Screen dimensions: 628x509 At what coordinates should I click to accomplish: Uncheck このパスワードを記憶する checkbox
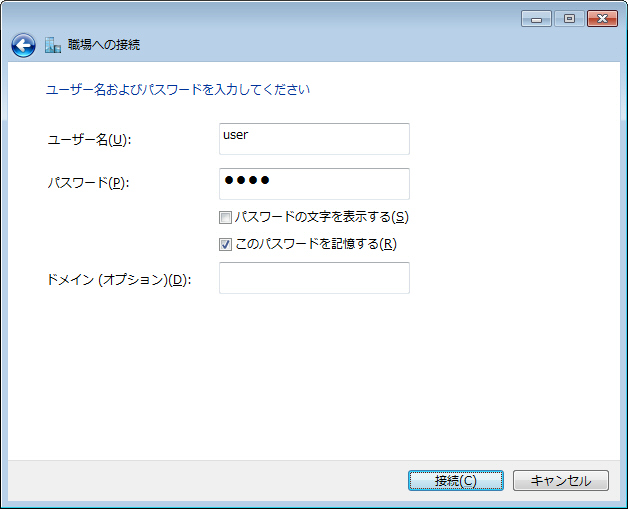point(225,244)
